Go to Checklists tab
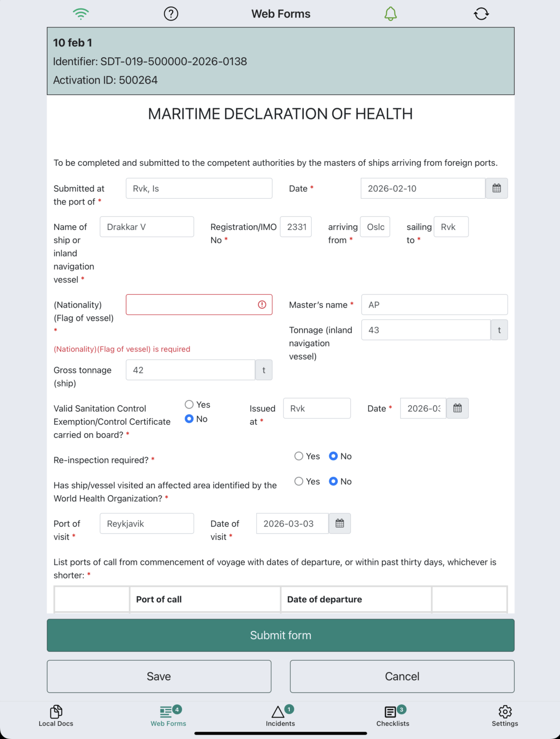The height and width of the screenshot is (739, 560). coord(393,716)
